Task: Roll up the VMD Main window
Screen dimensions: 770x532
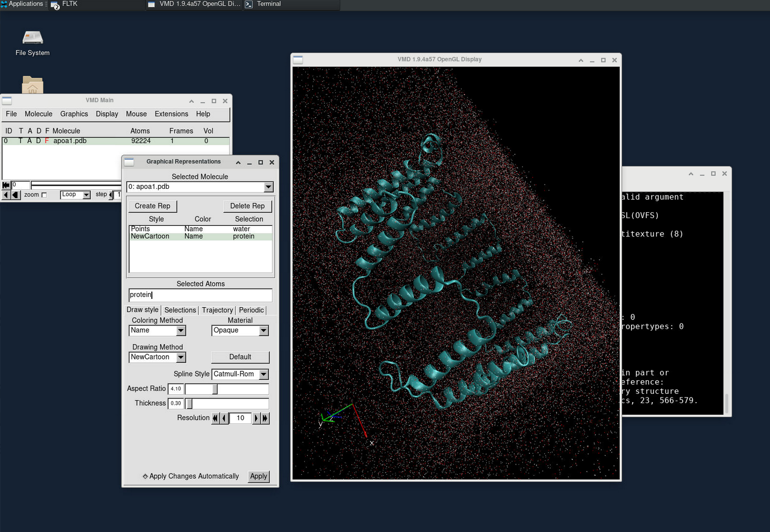Action: coord(191,101)
